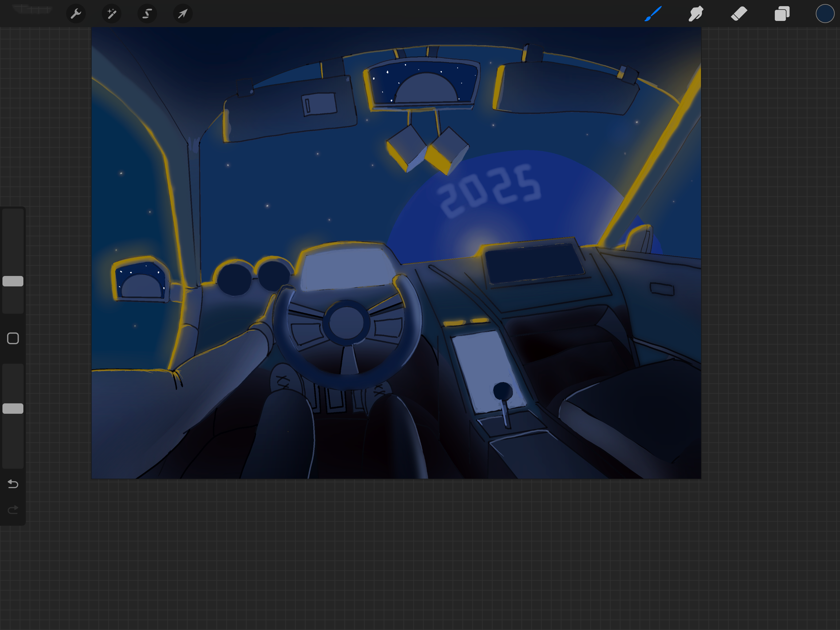Select the Smudge tool
The width and height of the screenshot is (840, 630).
[696, 14]
